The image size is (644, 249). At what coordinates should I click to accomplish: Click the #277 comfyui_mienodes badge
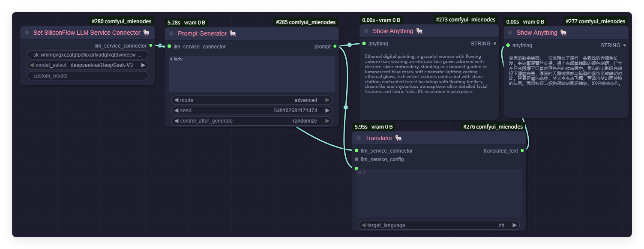click(x=596, y=21)
